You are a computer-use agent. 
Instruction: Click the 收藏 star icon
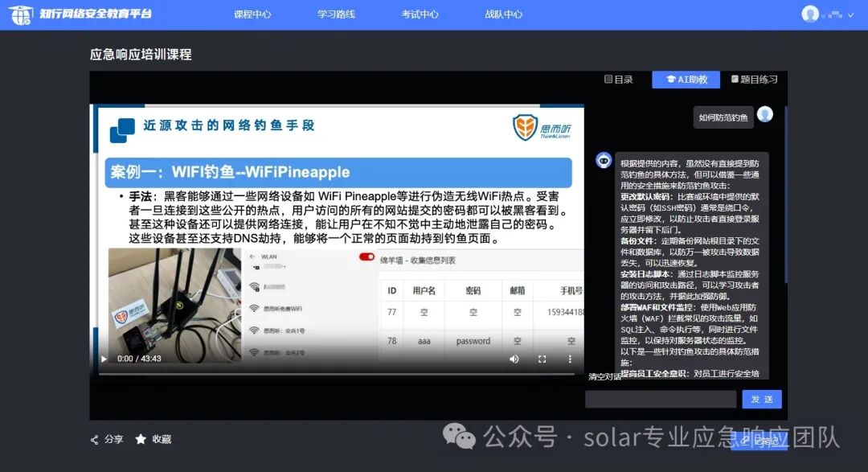tap(141, 439)
